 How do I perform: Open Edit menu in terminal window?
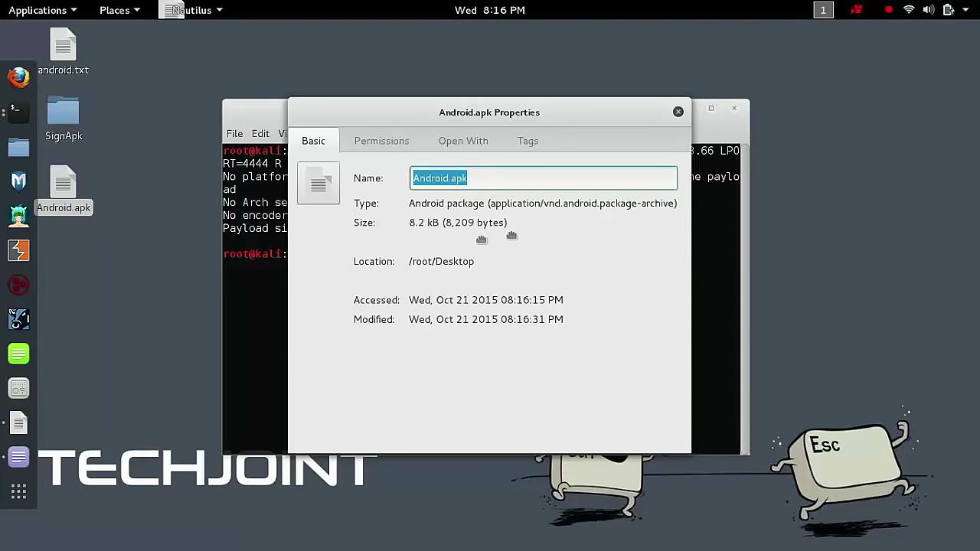pos(260,133)
